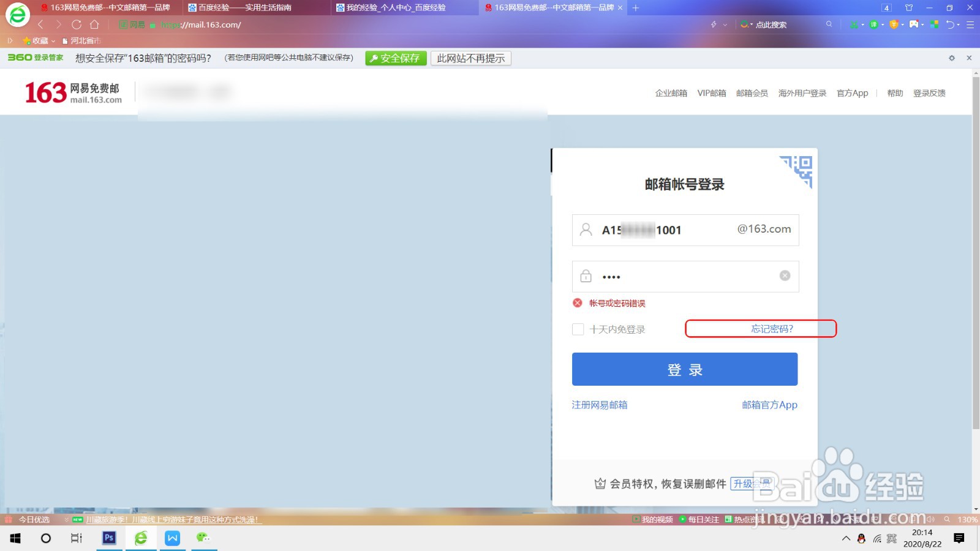Open the browser hamburger menu

click(x=970, y=24)
